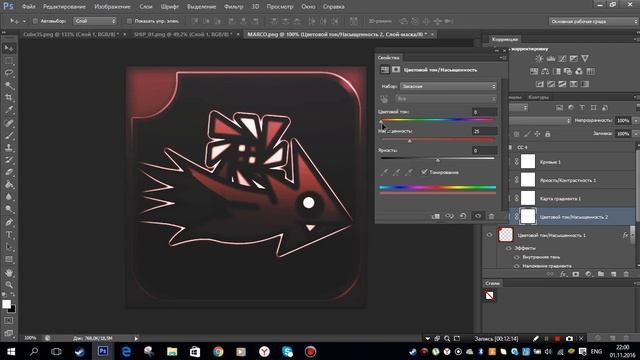This screenshot has height=360, width=640.
Task: Hide the Цветовой тон/Насыщенность 1 layer
Action: 489,235
